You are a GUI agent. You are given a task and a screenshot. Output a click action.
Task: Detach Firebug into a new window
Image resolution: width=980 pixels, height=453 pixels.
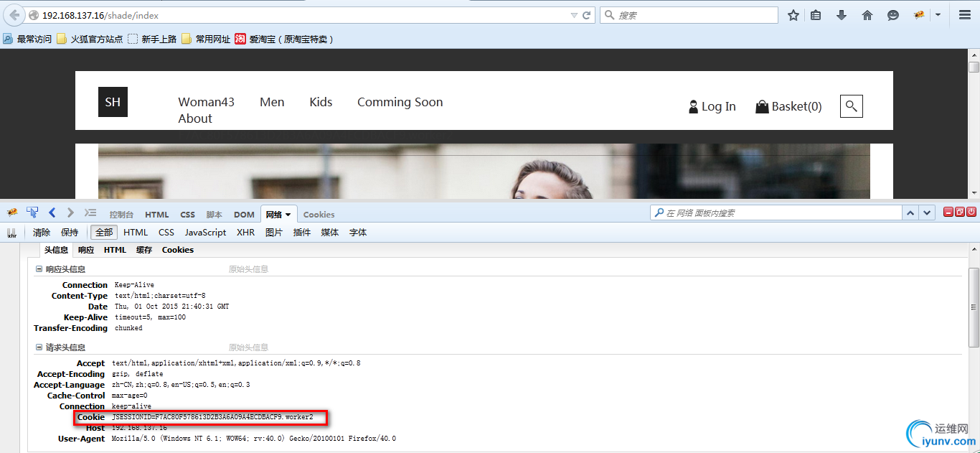960,212
